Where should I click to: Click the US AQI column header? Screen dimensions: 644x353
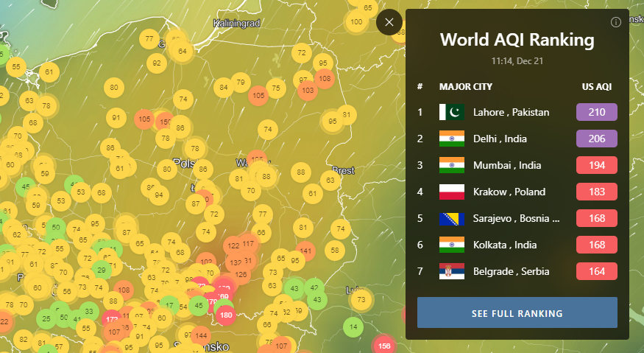coord(597,87)
